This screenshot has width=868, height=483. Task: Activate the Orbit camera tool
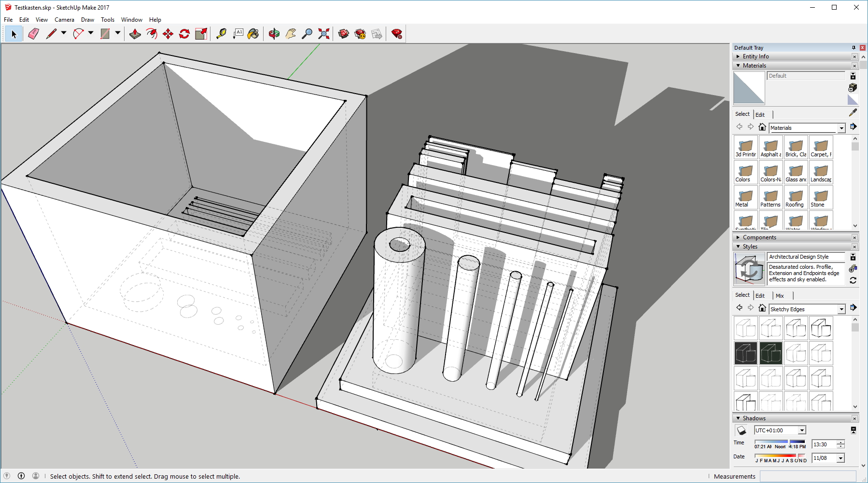(x=274, y=34)
